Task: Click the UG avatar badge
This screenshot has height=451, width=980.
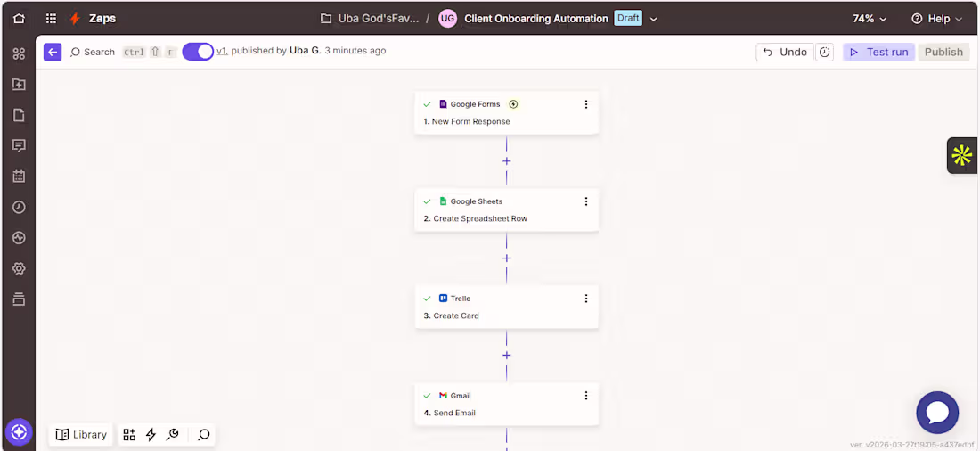Action: tap(447, 19)
